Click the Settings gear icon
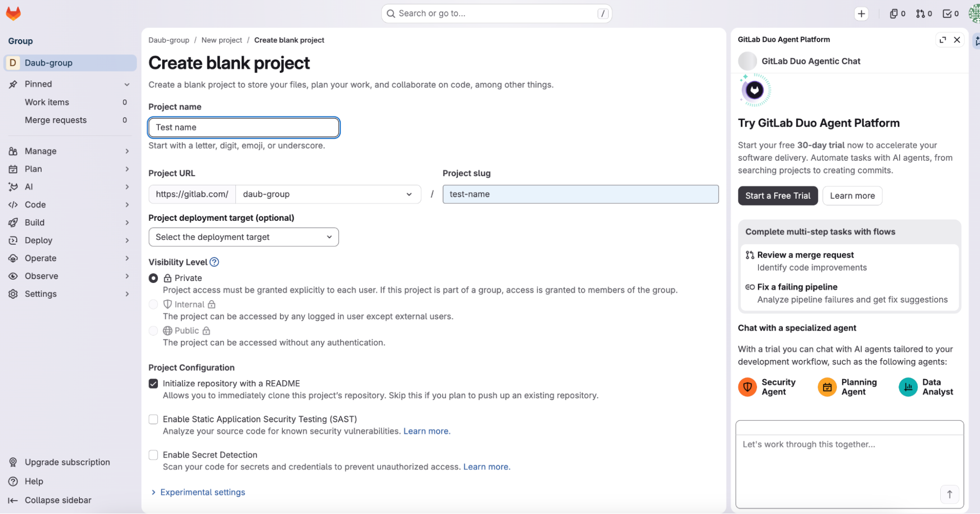The width and height of the screenshot is (980, 514). point(13,294)
